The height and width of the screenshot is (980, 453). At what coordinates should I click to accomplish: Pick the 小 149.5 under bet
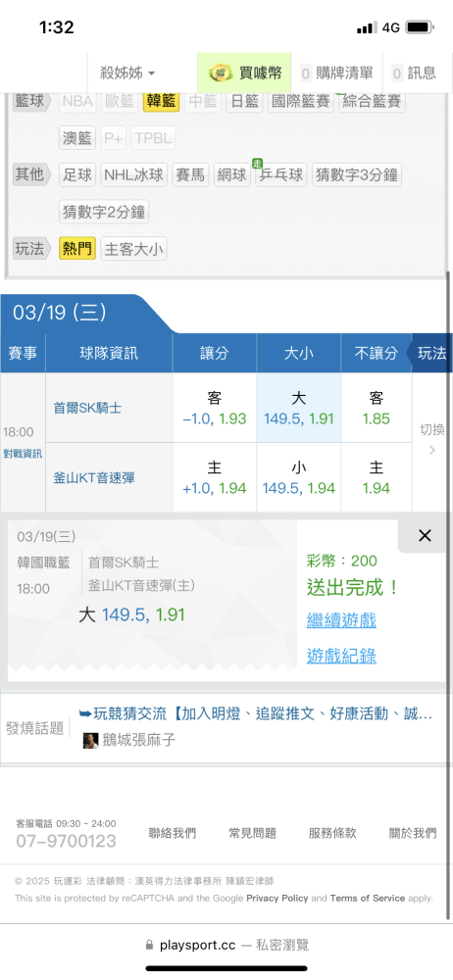click(298, 477)
